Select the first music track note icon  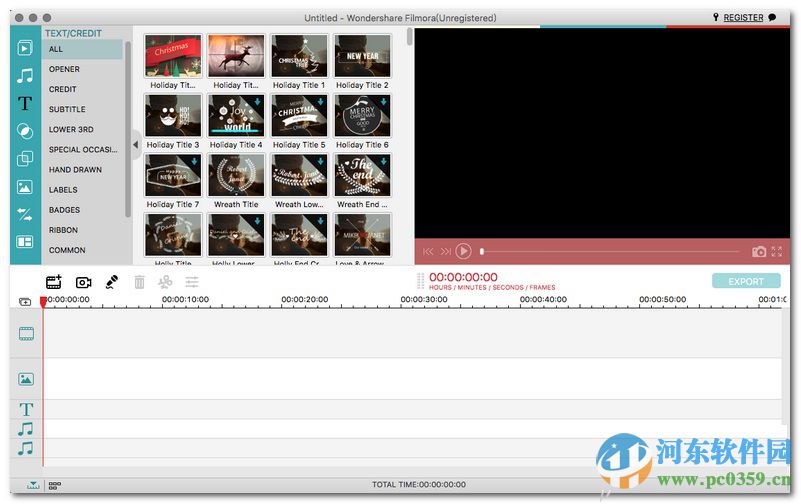[26, 429]
